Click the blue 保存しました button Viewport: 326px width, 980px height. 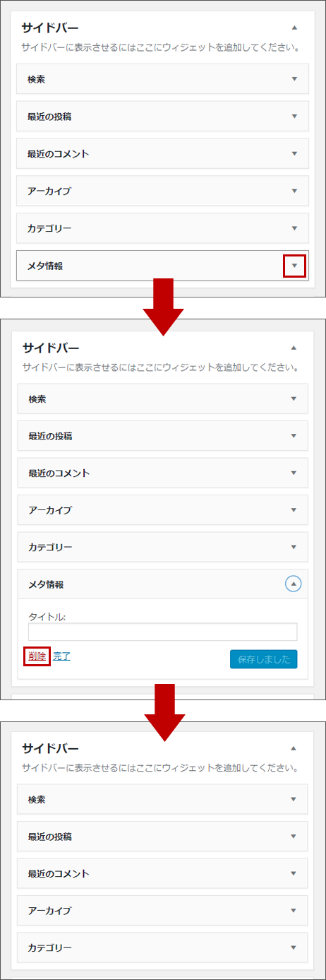click(264, 659)
